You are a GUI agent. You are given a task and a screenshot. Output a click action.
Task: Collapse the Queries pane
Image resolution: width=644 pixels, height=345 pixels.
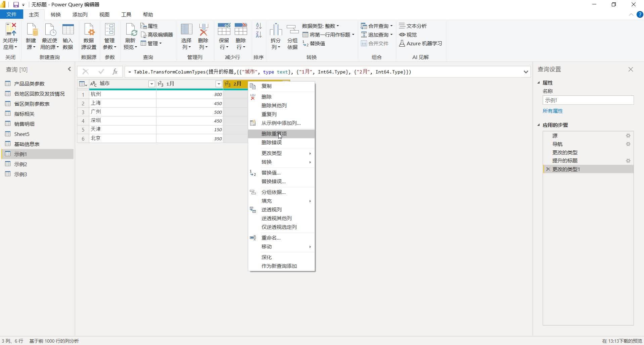pos(70,69)
